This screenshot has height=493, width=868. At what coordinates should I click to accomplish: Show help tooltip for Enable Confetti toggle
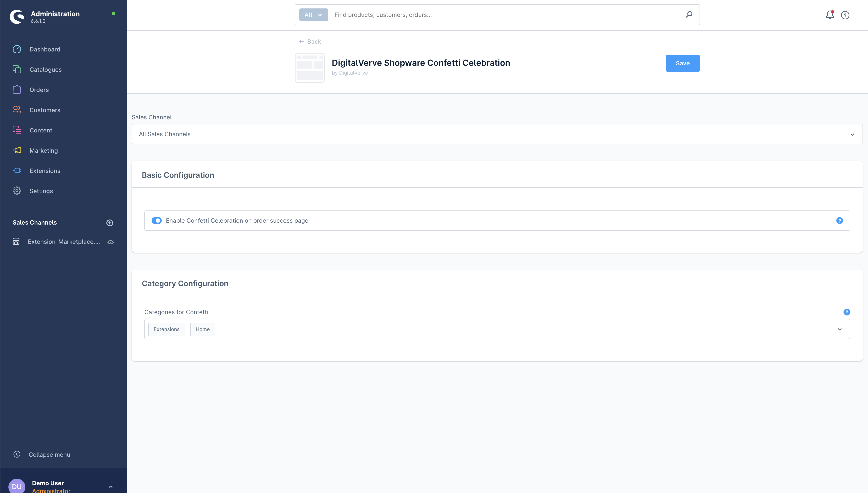pos(839,221)
